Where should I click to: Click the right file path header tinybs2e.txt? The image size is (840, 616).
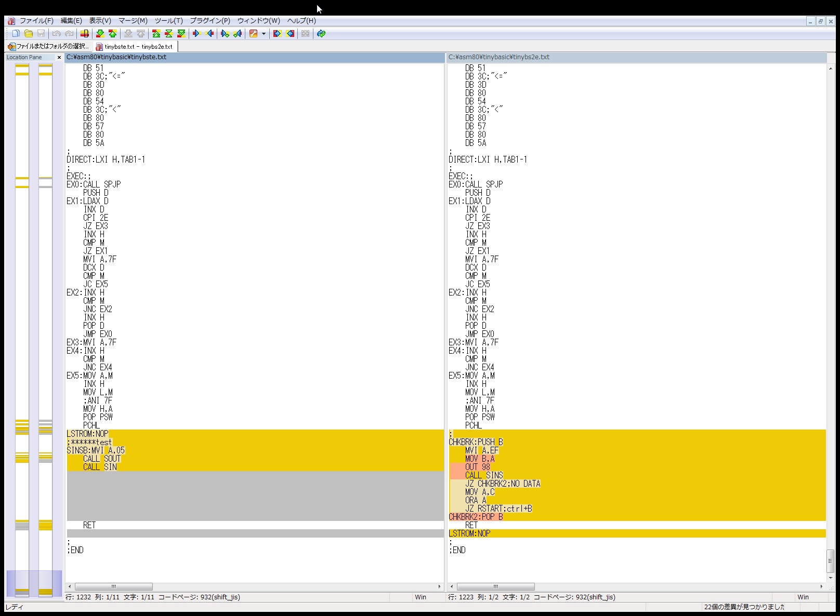[x=637, y=57]
